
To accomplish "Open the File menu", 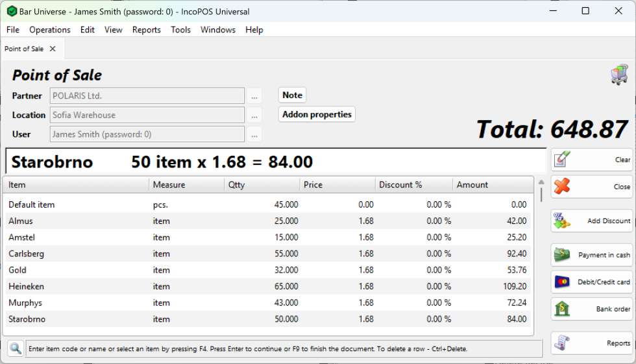I will pyautogui.click(x=13, y=30).
